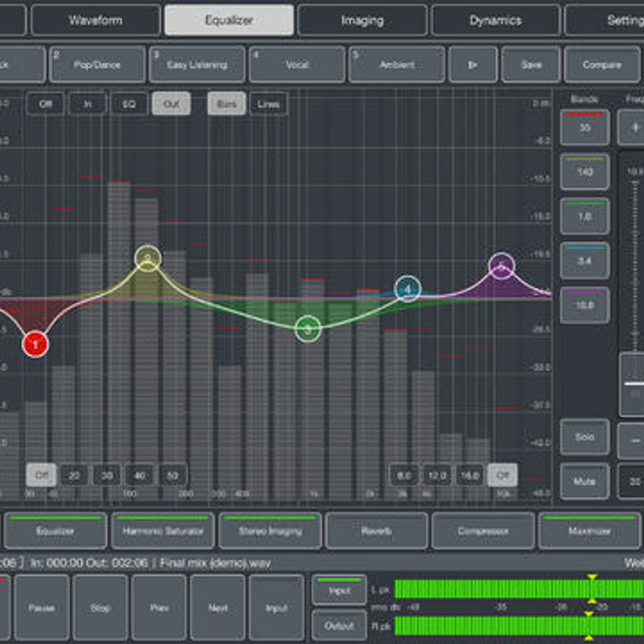Stop audio playback

[x=100, y=608]
